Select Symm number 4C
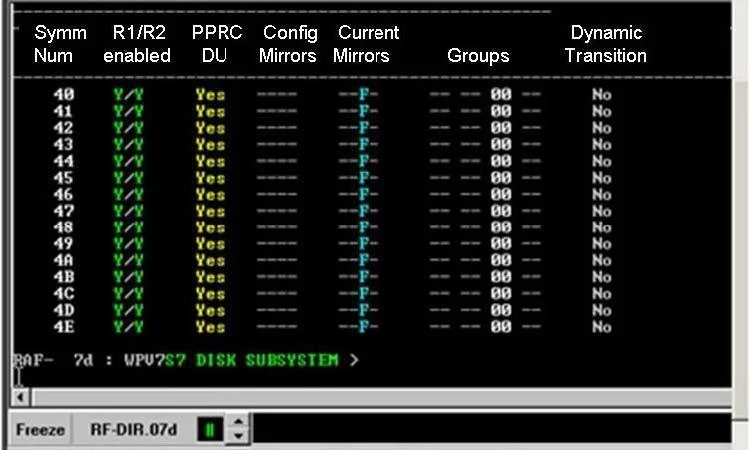The height and width of the screenshot is (450, 750). pyautogui.click(x=64, y=294)
